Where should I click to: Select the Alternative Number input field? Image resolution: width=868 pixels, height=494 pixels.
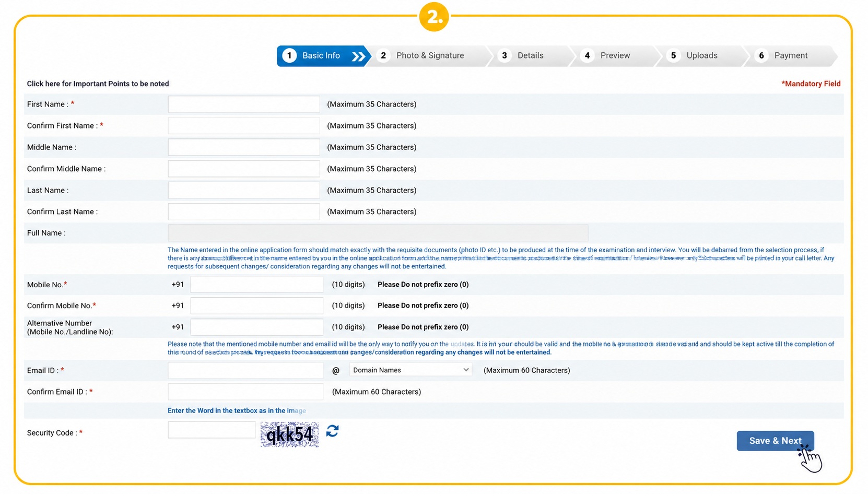pyautogui.click(x=257, y=327)
